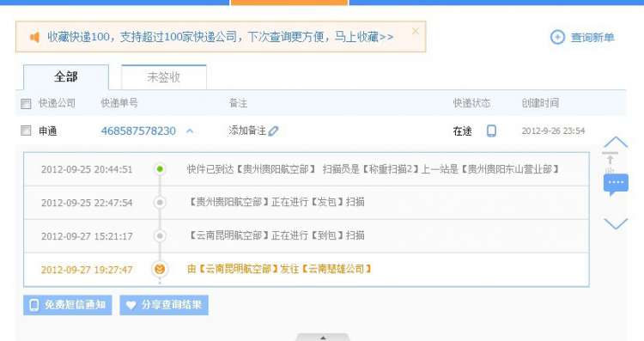
Task: Click the grey timeline dot at 22:47:54
Action: (x=160, y=202)
